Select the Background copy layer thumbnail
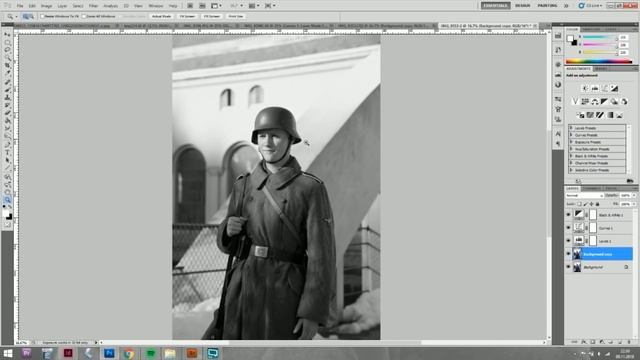 [577, 254]
